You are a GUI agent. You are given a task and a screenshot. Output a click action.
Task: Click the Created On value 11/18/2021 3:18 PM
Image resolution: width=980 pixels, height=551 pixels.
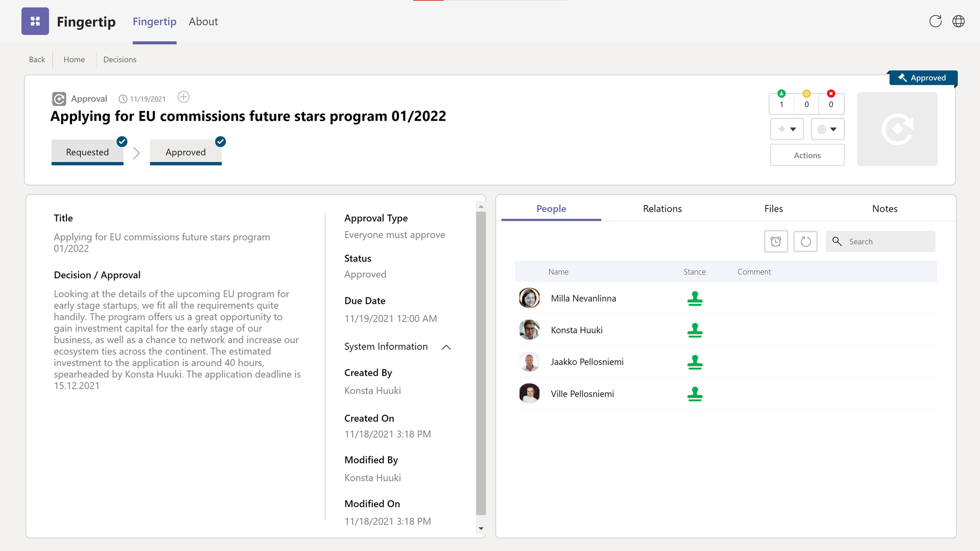tap(387, 434)
